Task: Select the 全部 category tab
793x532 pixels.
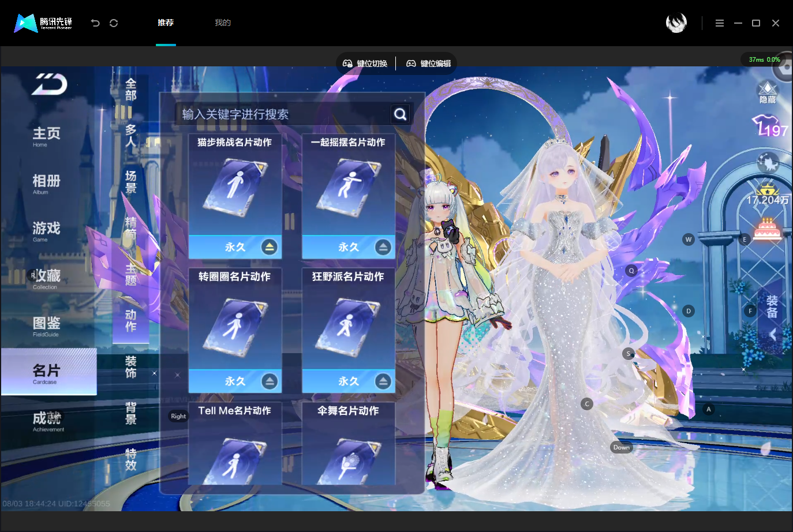Action: click(x=131, y=89)
